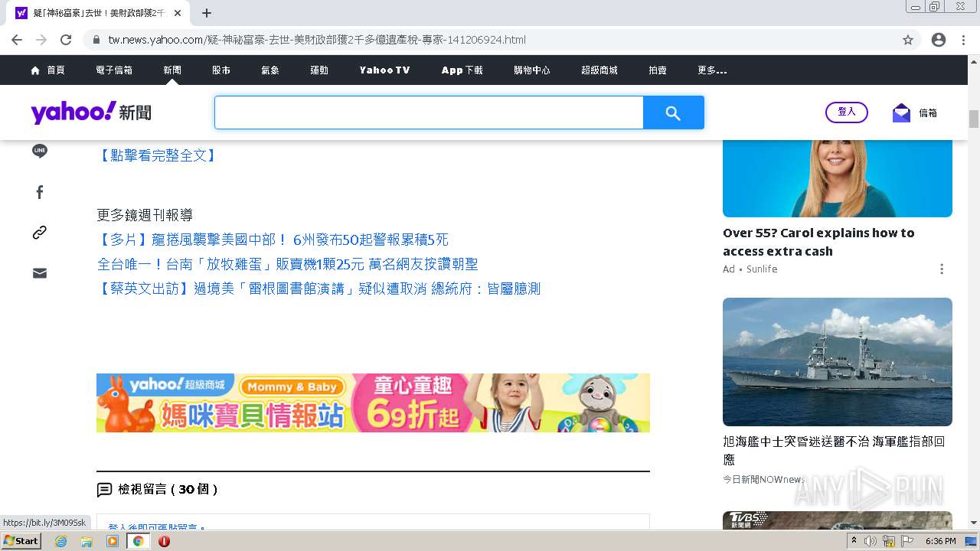Screen dimensions: 980x551
Task: Share article by email envelope icon
Action: coord(40,273)
